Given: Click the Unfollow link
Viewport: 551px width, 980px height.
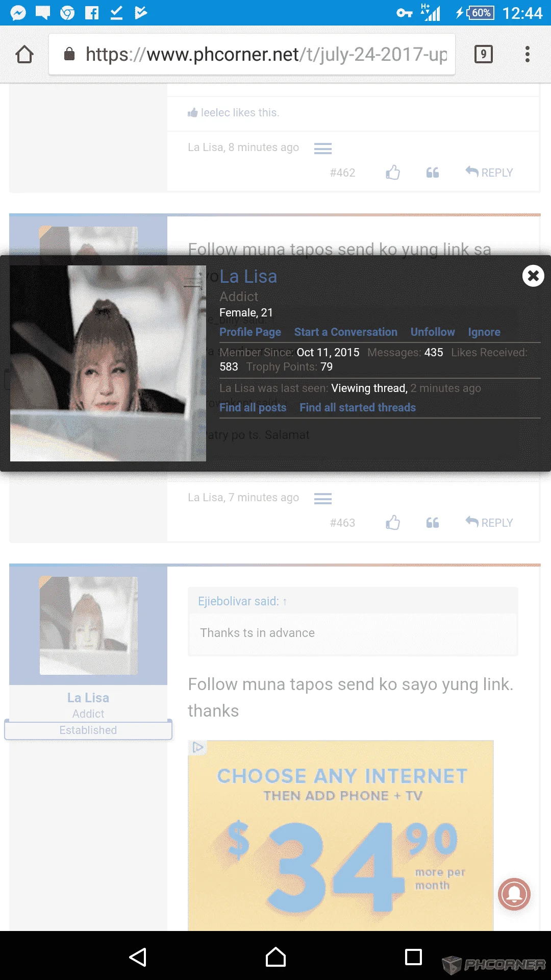Looking at the screenshot, I should 433,332.
